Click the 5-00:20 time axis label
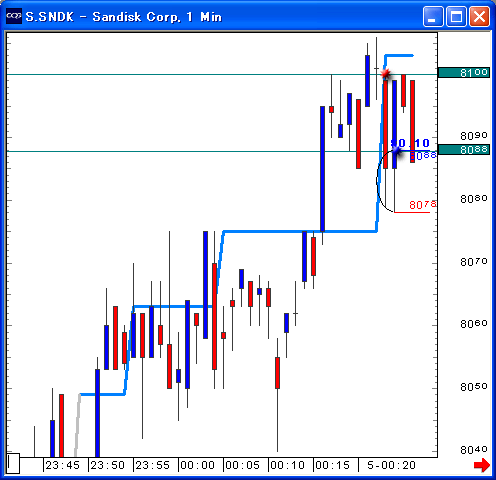Viewport: 496px width, 480px height. click(x=391, y=465)
